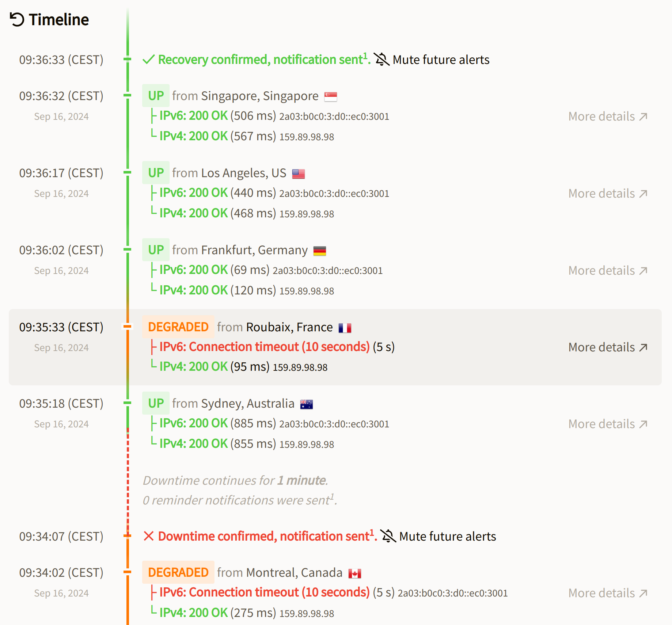Screen dimensions: 672x625
Task: Click the DEGRADED badge for Roubaix, France
Action: click(178, 327)
